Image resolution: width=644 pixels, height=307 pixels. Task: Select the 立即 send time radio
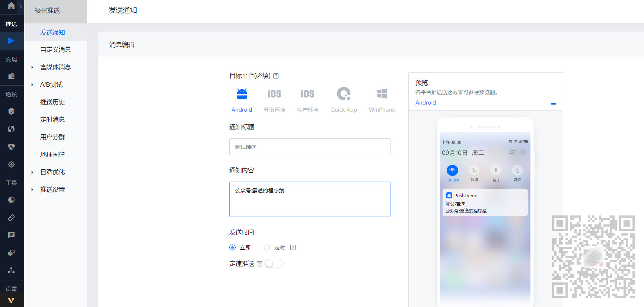point(233,247)
